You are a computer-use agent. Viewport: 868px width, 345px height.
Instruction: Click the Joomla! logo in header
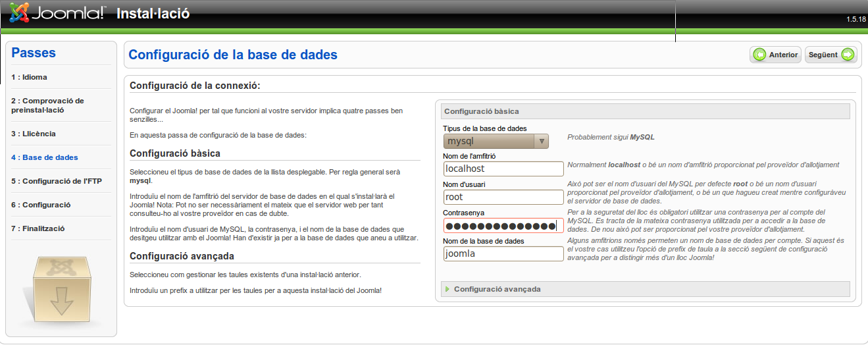click(x=57, y=13)
